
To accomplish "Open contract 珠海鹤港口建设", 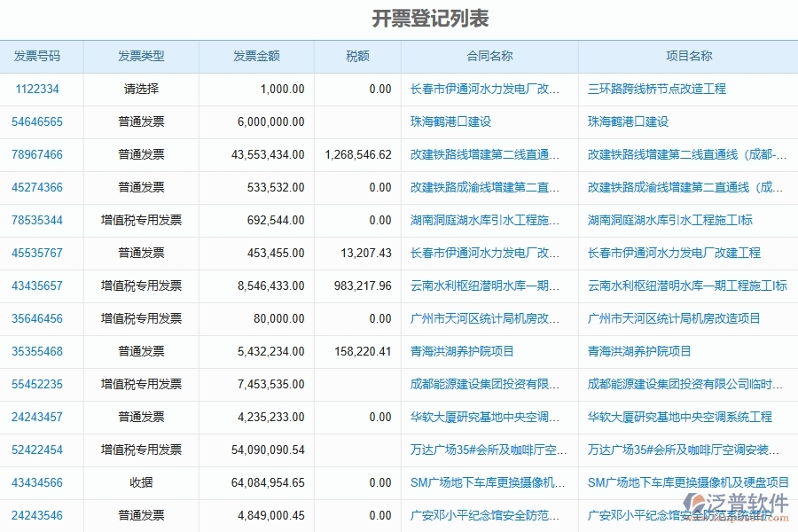I will 446,121.
